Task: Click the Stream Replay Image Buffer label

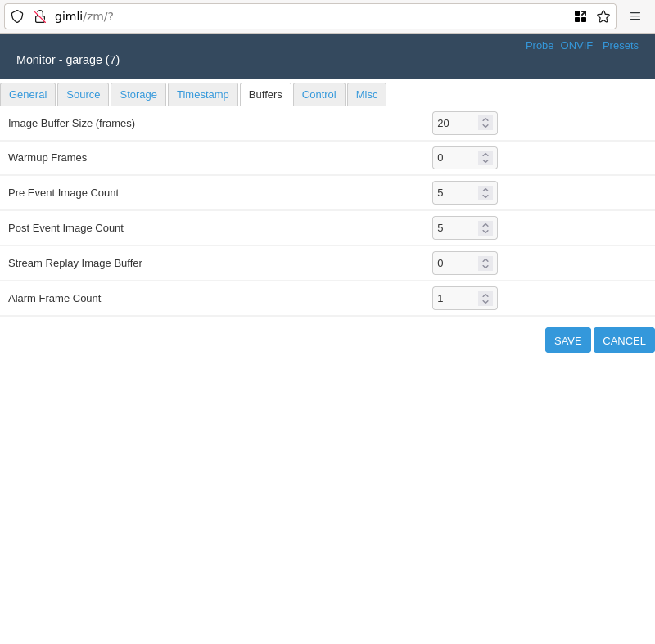Action: [x=75, y=263]
